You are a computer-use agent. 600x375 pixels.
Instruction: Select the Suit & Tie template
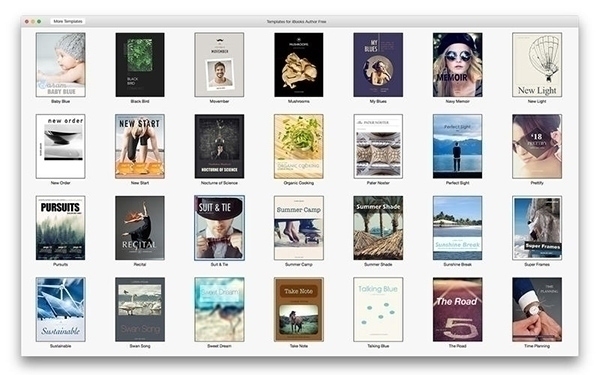click(x=219, y=228)
